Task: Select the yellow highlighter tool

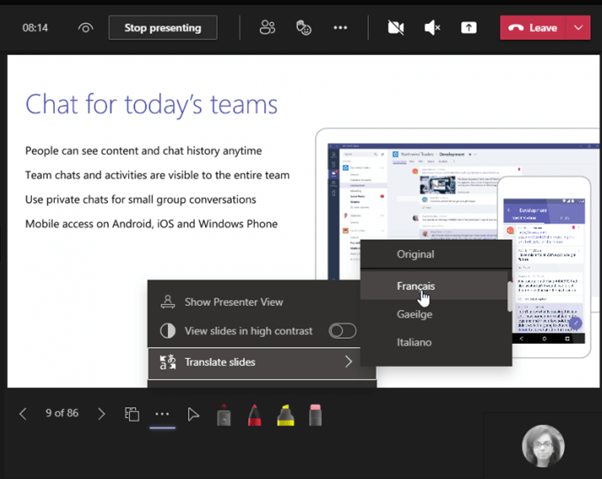Action: [x=284, y=414]
